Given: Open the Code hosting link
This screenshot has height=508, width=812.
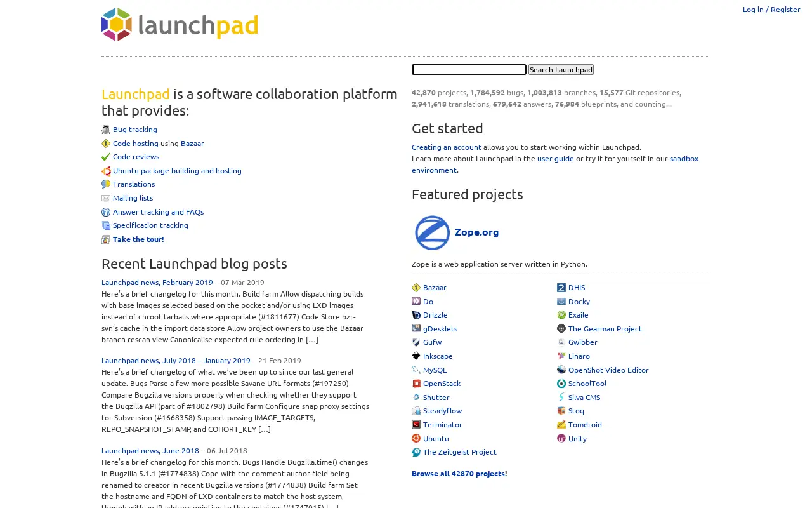Looking at the screenshot, I should [136, 144].
